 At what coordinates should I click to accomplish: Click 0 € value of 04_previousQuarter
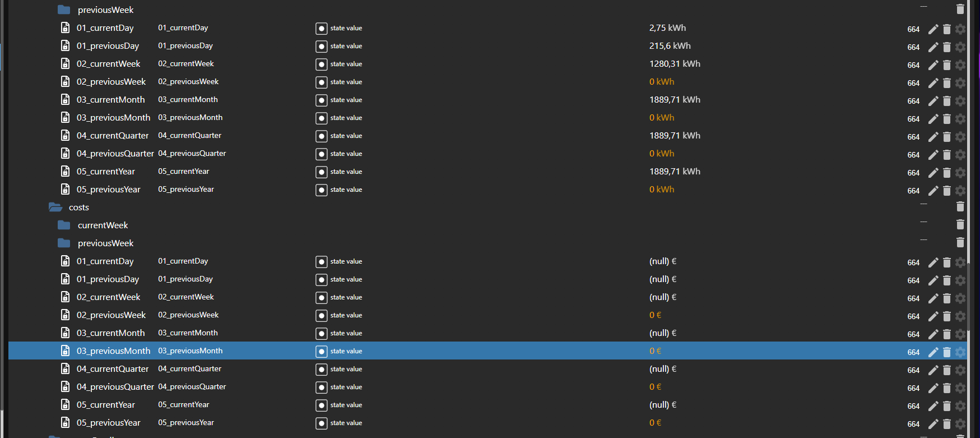click(655, 386)
